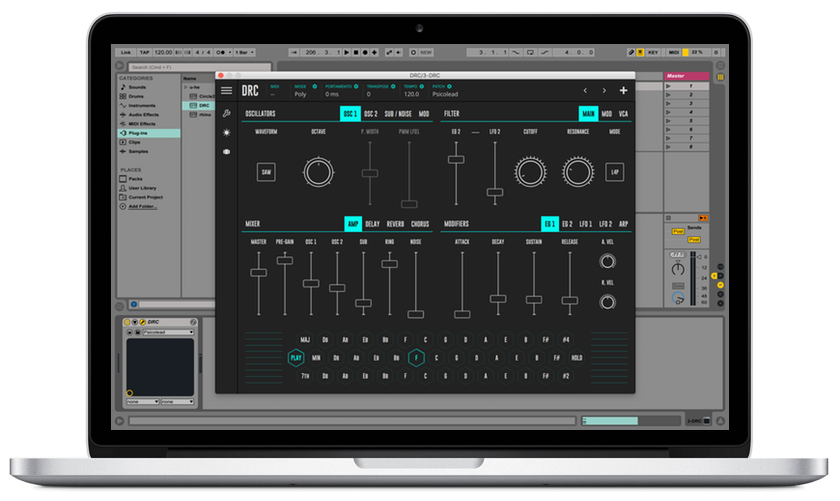
Task: Adjust the CUTOFF knob
Action: (530, 172)
